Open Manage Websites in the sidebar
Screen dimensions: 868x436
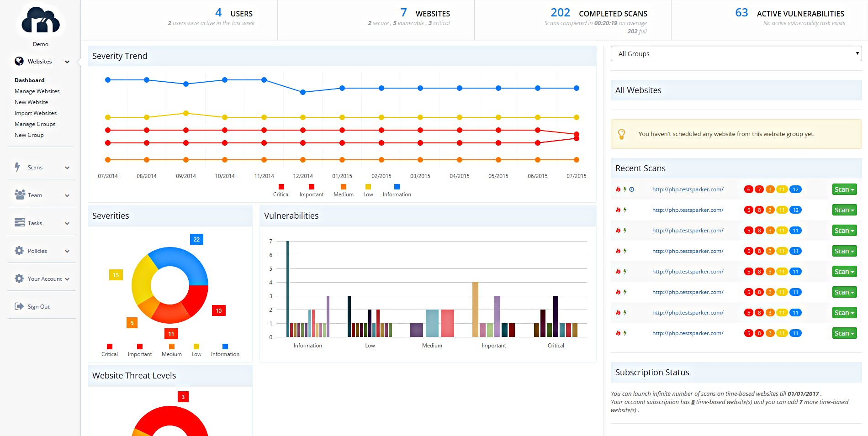(37, 91)
